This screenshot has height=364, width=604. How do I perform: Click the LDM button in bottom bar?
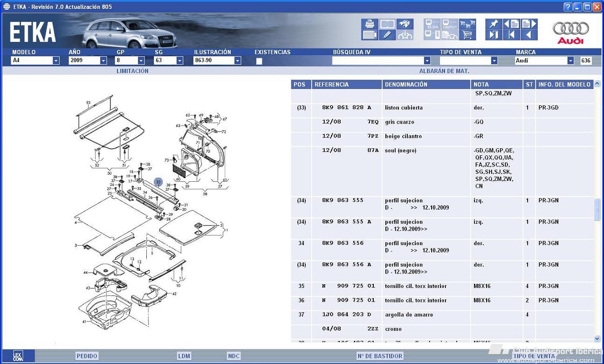184,356
